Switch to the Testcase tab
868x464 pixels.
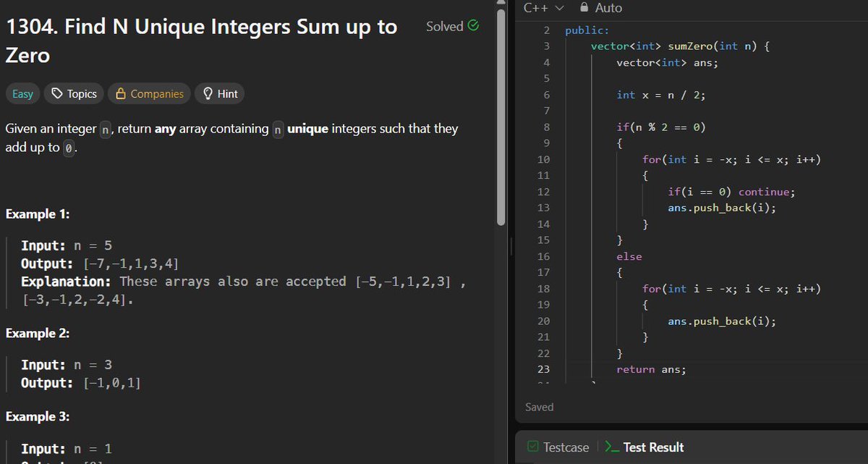pos(558,447)
